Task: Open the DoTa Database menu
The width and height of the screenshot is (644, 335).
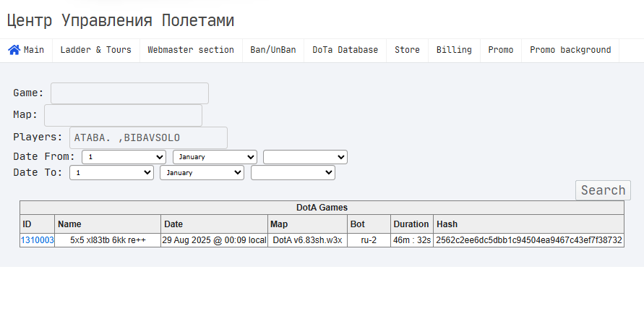Action: (x=345, y=50)
